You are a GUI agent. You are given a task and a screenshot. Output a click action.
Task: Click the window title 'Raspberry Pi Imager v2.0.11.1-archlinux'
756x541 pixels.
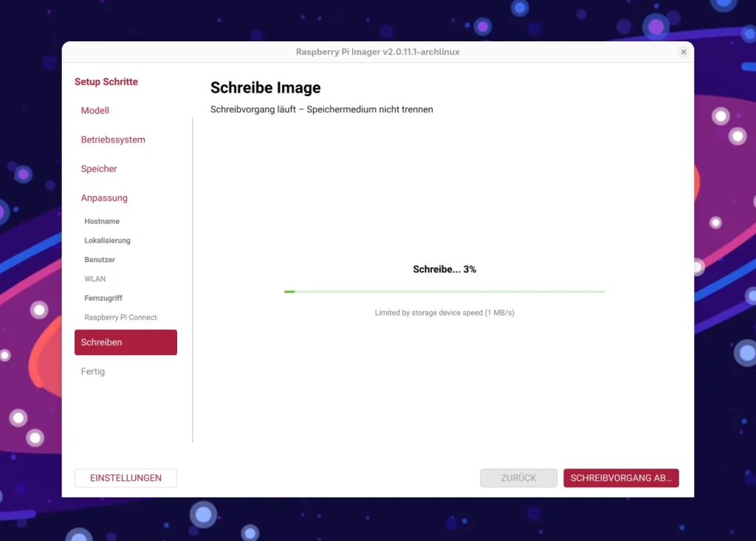[377, 52]
